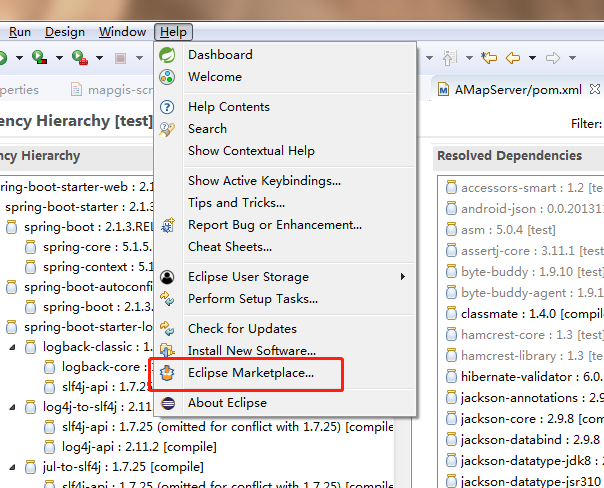The height and width of the screenshot is (488, 604).
Task: Choose Check for Updates
Action: 242,329
